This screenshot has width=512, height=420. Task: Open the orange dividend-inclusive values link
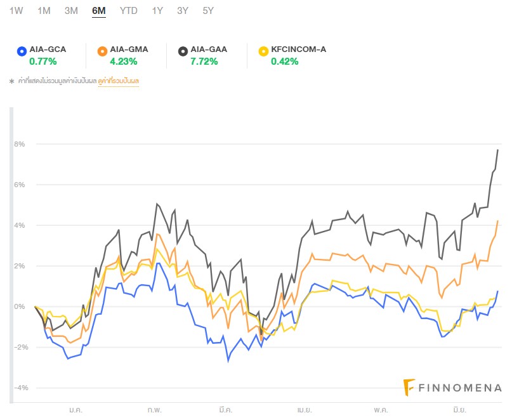pyautogui.click(x=119, y=81)
